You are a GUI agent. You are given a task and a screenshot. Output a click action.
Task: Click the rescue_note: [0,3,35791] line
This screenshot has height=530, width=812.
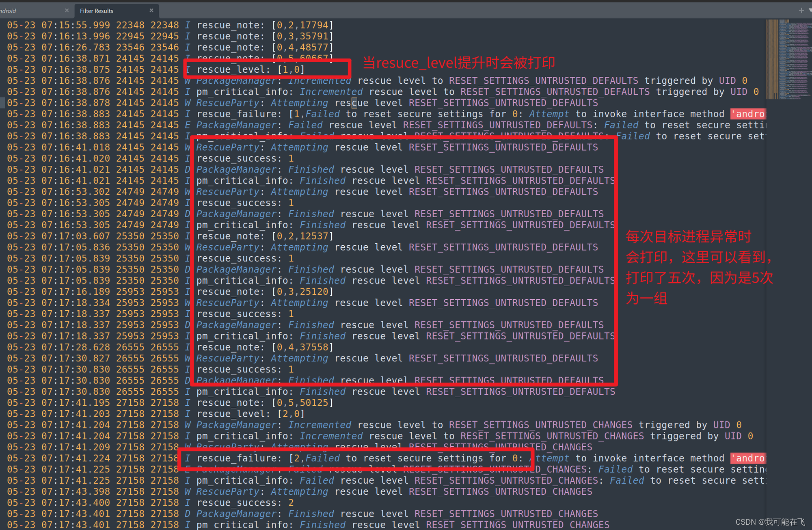(265, 37)
